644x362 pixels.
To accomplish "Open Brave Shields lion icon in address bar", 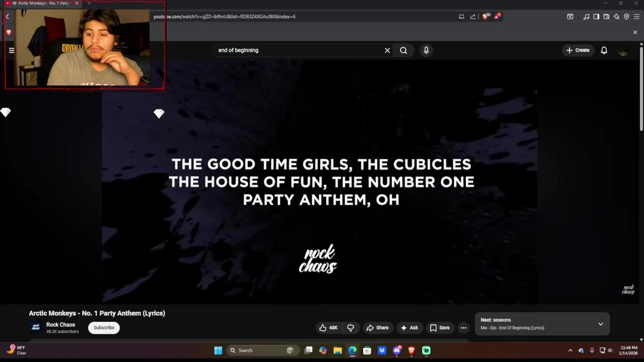I will 485,17.
